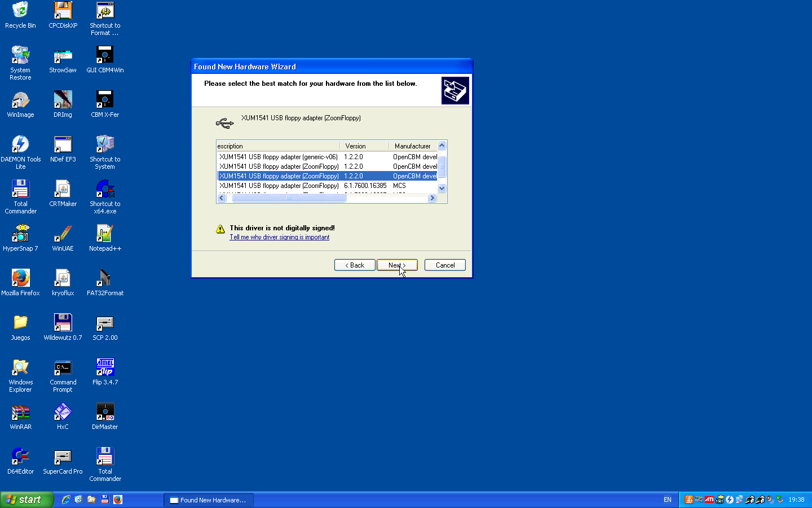This screenshot has height=508, width=812.
Task: Open the Juegos folder on desktop
Action: [20, 327]
